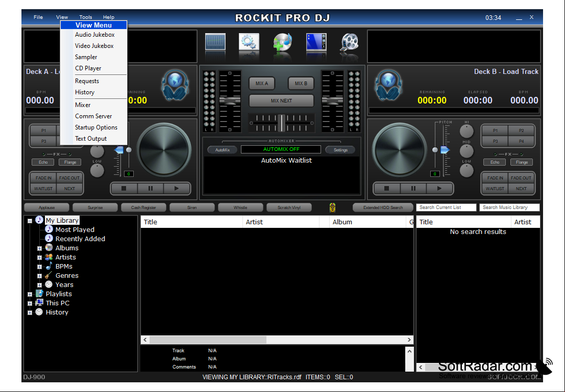
Task: Click the film reel video icon
Action: tap(350, 42)
